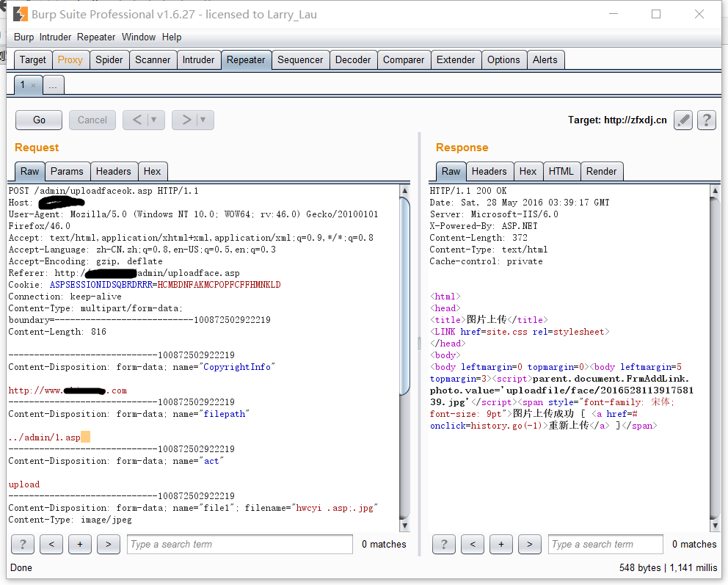Select the response Raw view tab
728x585 pixels.
click(451, 171)
